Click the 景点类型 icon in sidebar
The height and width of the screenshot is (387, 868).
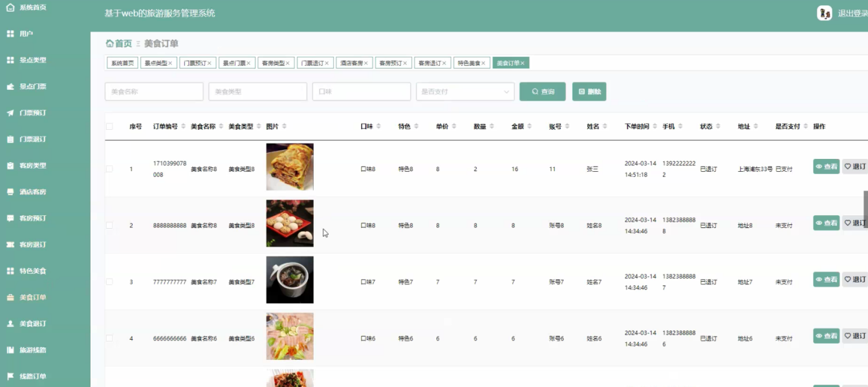click(10, 60)
